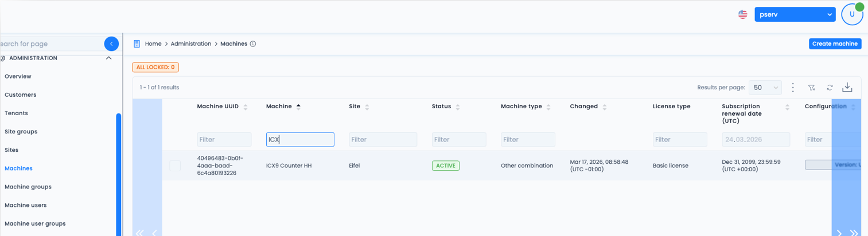Sort by Subscription renewal date column
The height and width of the screenshot is (236, 868).
[x=787, y=107]
